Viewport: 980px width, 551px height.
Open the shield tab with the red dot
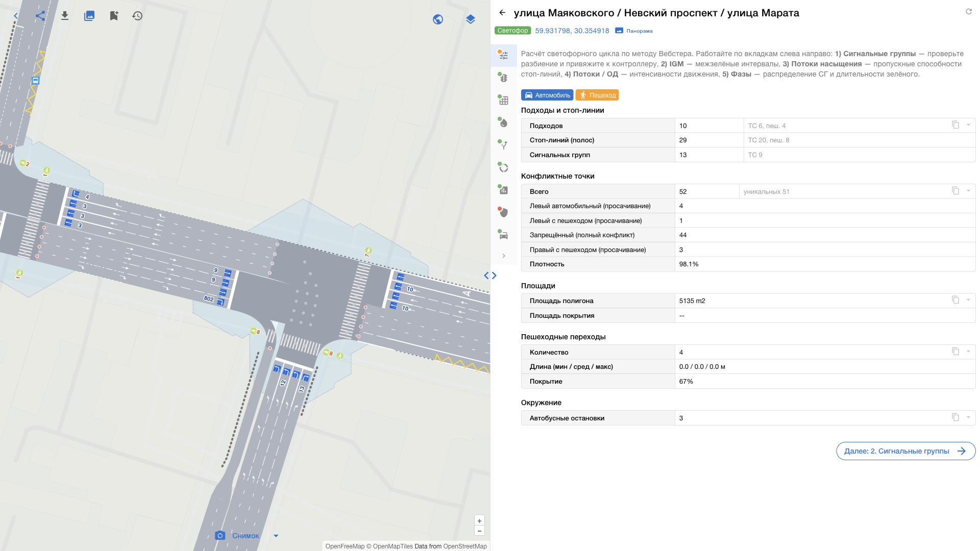pyautogui.click(x=503, y=212)
